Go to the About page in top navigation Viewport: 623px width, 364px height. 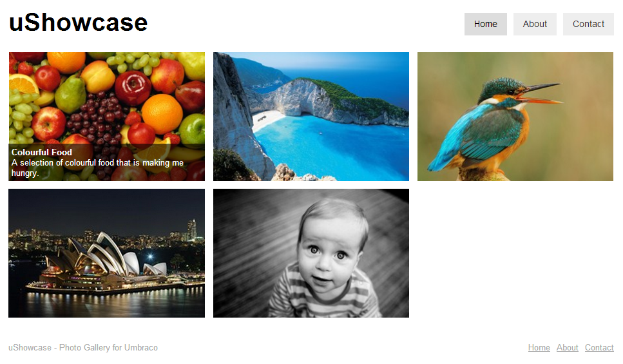(x=535, y=24)
